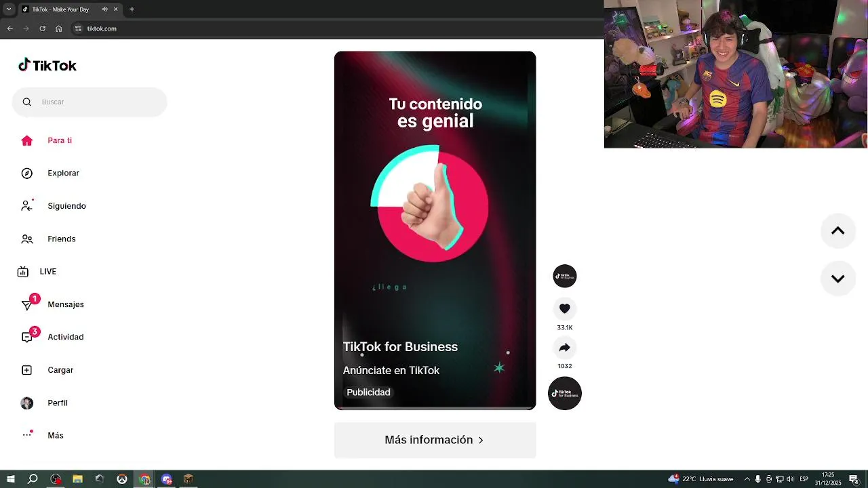
Task: Open the LIVE section
Action: 48,271
